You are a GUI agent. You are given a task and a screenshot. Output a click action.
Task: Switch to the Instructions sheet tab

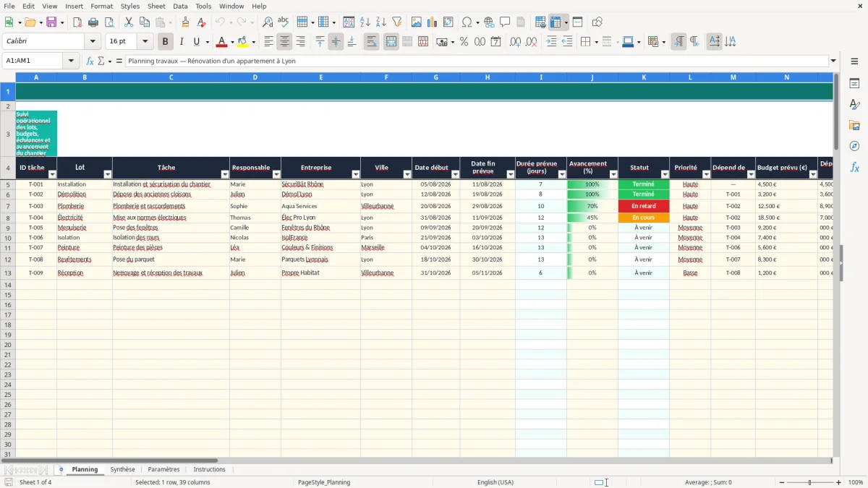pyautogui.click(x=209, y=469)
